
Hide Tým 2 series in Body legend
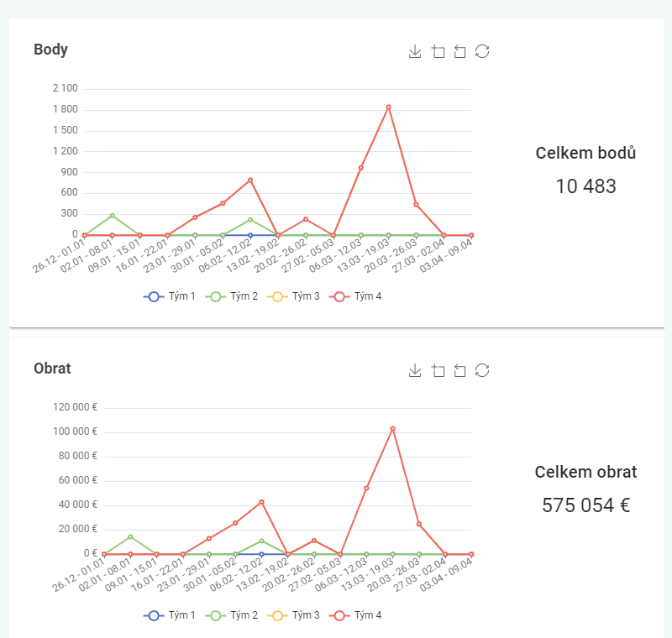point(233,296)
